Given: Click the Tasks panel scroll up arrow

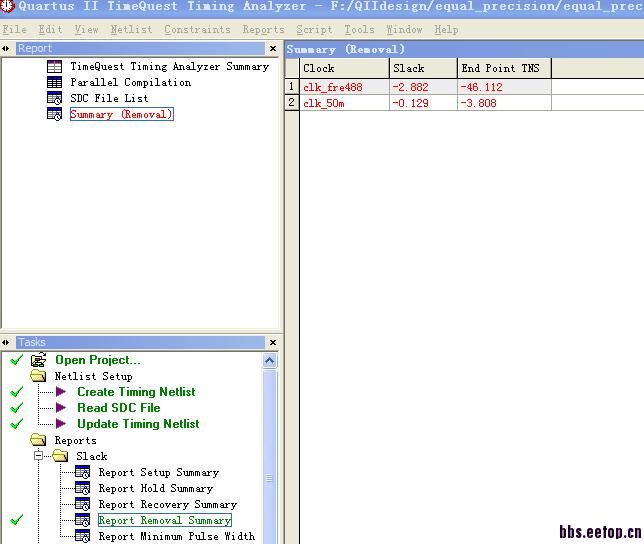Looking at the screenshot, I should (x=269, y=360).
